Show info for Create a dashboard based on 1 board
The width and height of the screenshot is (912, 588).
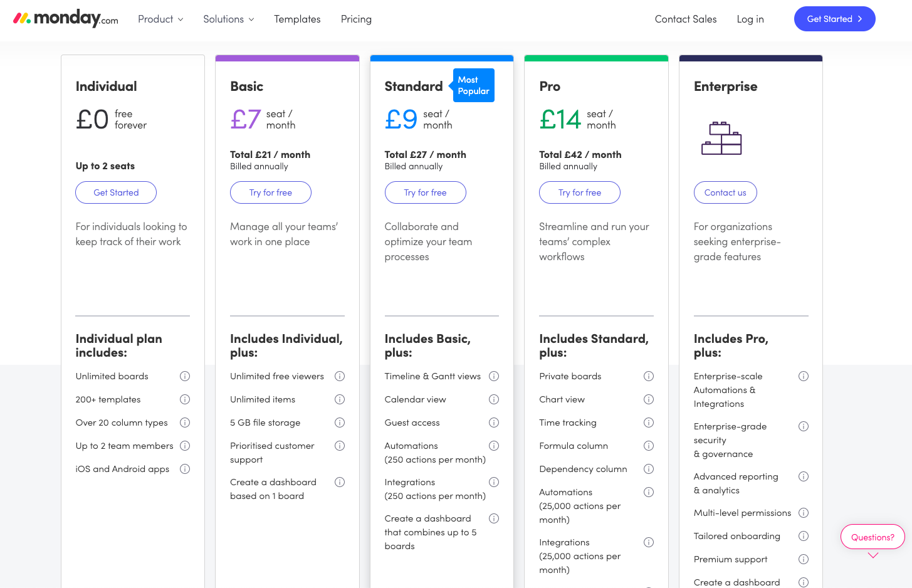tap(340, 482)
